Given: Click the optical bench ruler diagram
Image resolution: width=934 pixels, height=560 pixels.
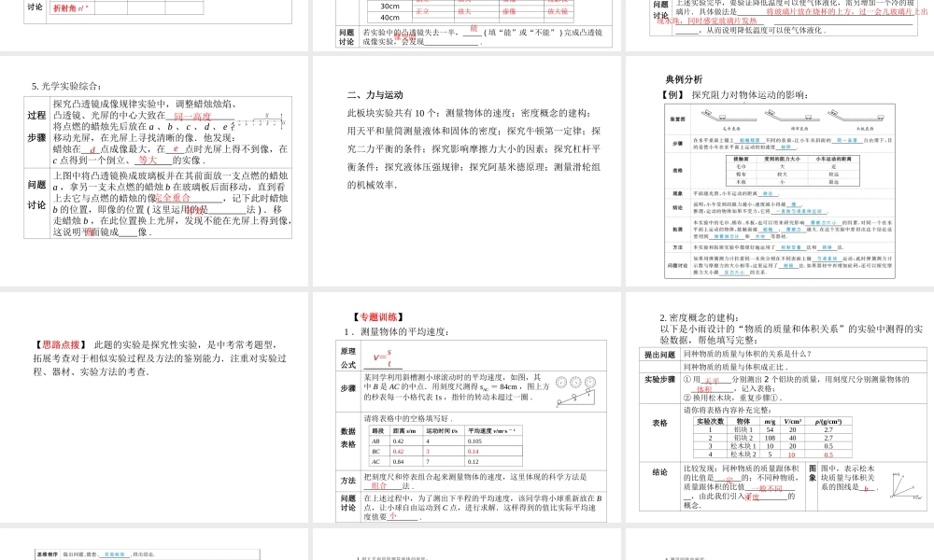Looking at the screenshot, I should (x=262, y=122).
